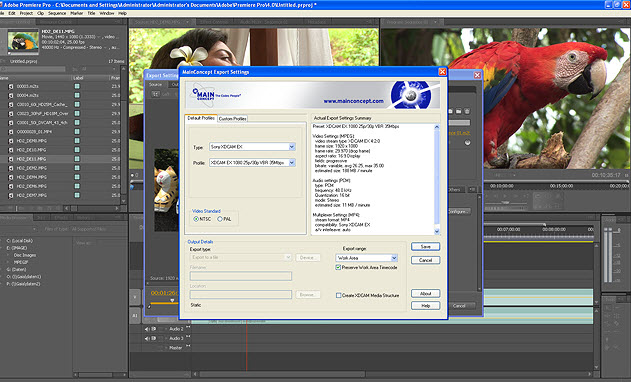The image size is (631, 382).
Task: Switch to the Custom Profiles tab
Action: pos(233,119)
